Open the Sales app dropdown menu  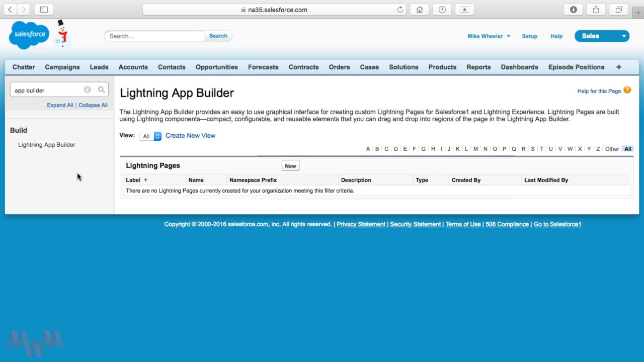pyautogui.click(x=623, y=36)
